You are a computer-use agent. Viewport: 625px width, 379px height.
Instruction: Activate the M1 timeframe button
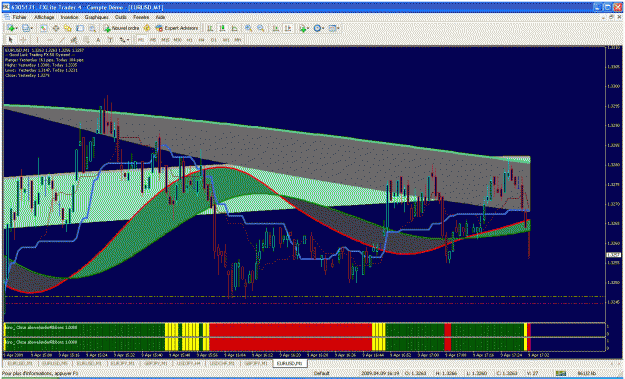click(141, 39)
